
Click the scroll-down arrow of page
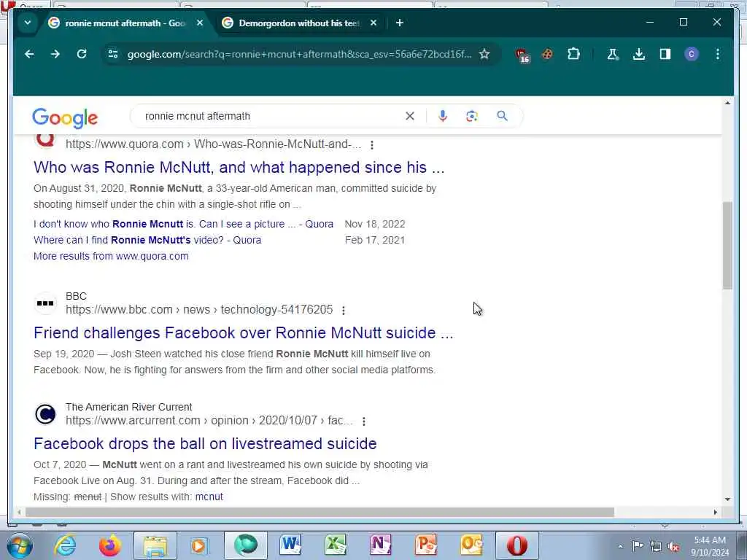coord(727,499)
